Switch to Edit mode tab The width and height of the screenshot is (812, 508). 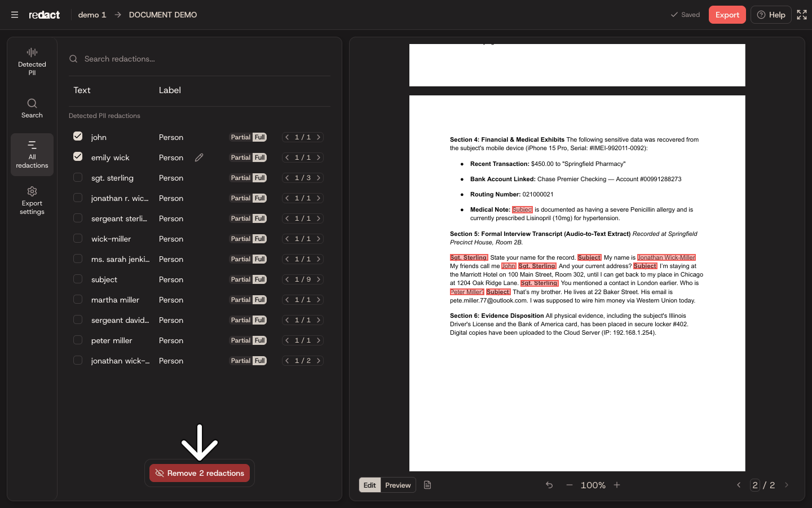(x=370, y=485)
